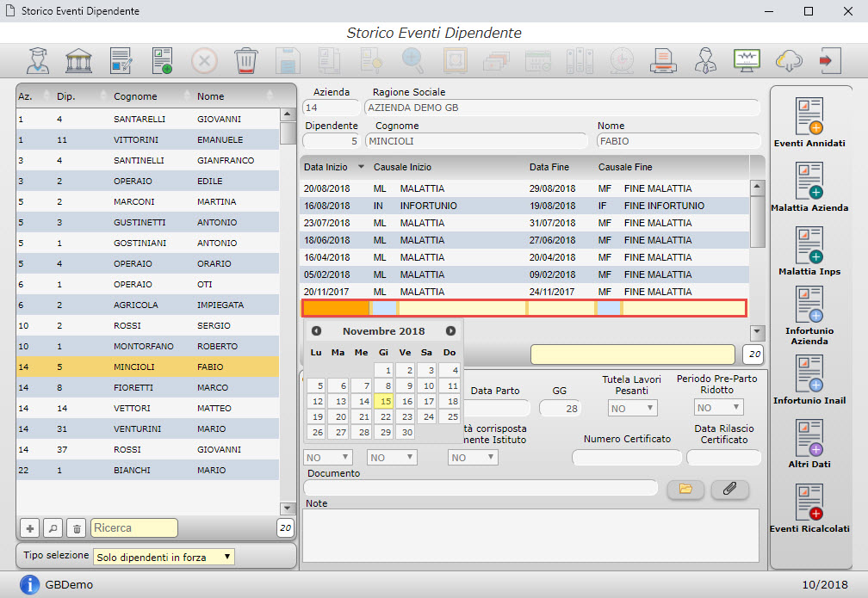Sort the employee list by Cognome column
Viewport: 868px width, 598px height.
[x=135, y=96]
